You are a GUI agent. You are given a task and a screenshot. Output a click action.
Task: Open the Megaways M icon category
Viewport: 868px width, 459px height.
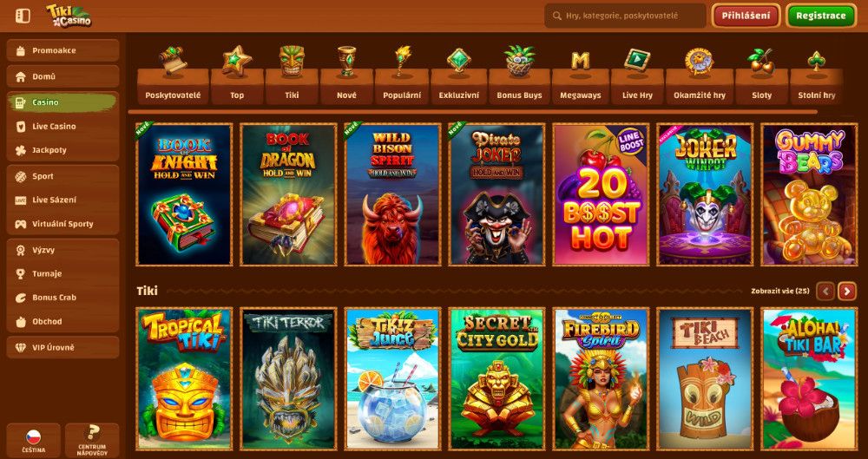tap(580, 75)
